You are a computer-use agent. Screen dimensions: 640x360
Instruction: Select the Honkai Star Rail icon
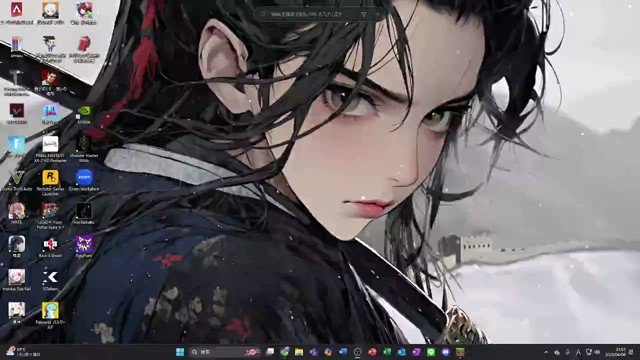pos(17,280)
